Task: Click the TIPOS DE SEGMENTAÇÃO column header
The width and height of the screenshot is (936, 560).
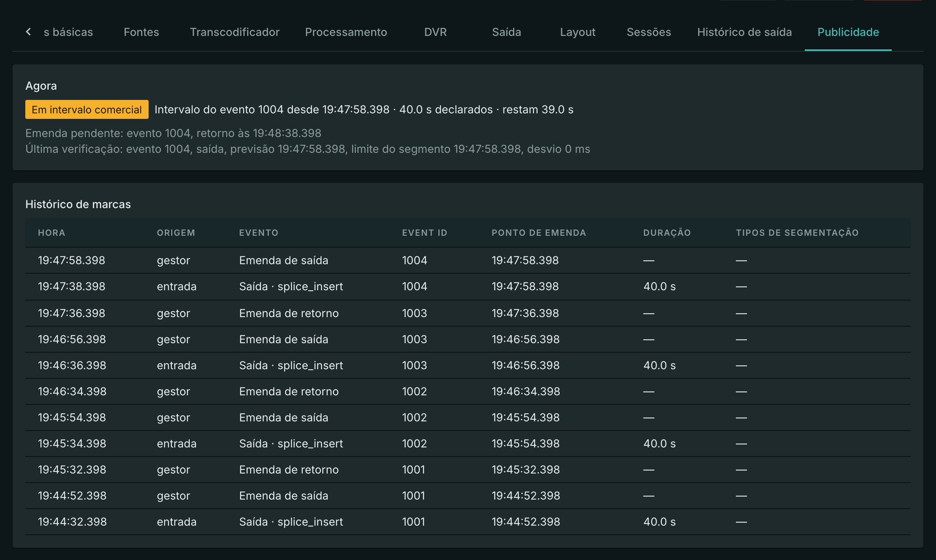Action: (797, 233)
